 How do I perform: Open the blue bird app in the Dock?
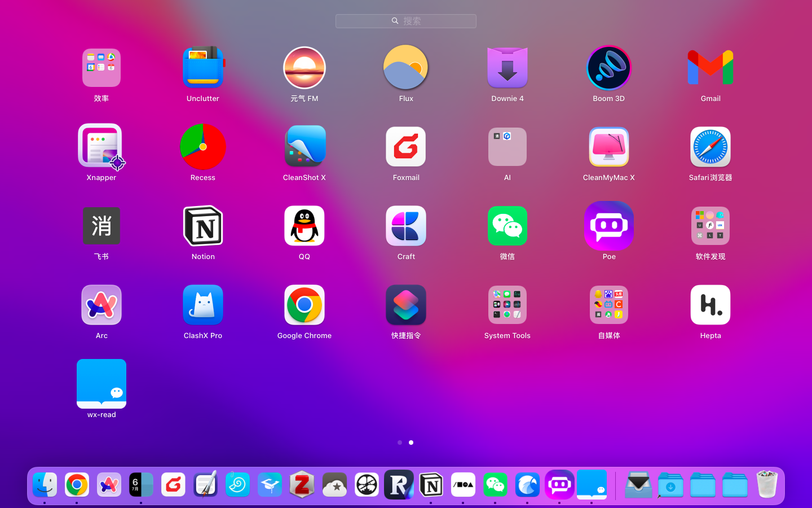pyautogui.click(x=527, y=485)
